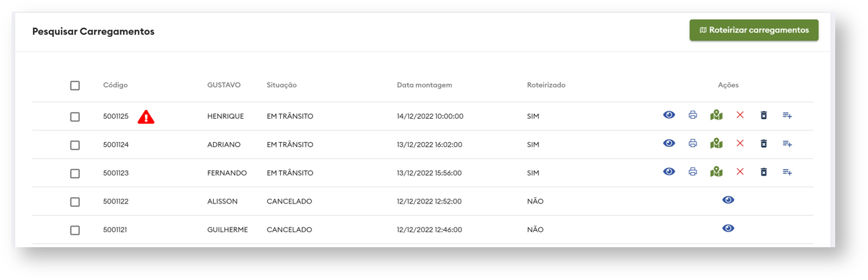The height and width of the screenshot is (280, 868).
Task: Click code 5001121 cell
Action: click(116, 230)
